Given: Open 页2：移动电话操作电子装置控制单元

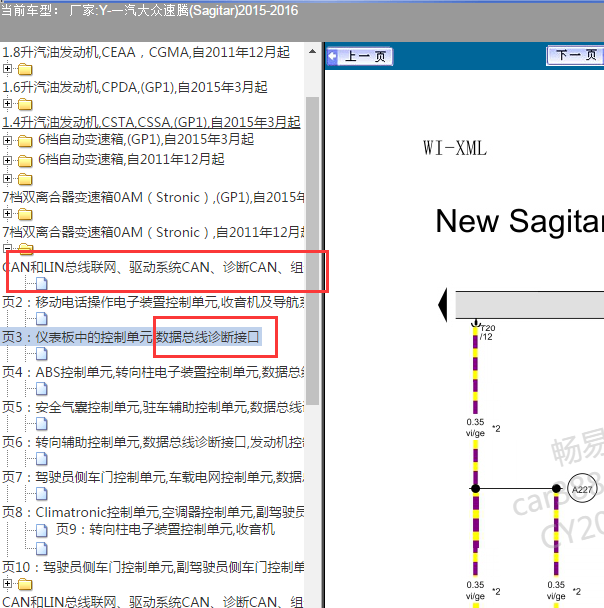Looking at the screenshot, I should 153,302.
